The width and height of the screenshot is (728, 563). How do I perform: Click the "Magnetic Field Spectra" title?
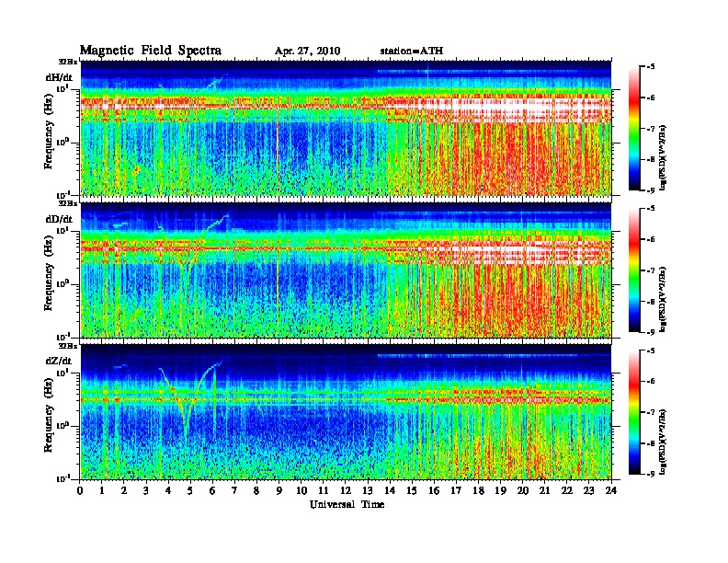coord(151,51)
